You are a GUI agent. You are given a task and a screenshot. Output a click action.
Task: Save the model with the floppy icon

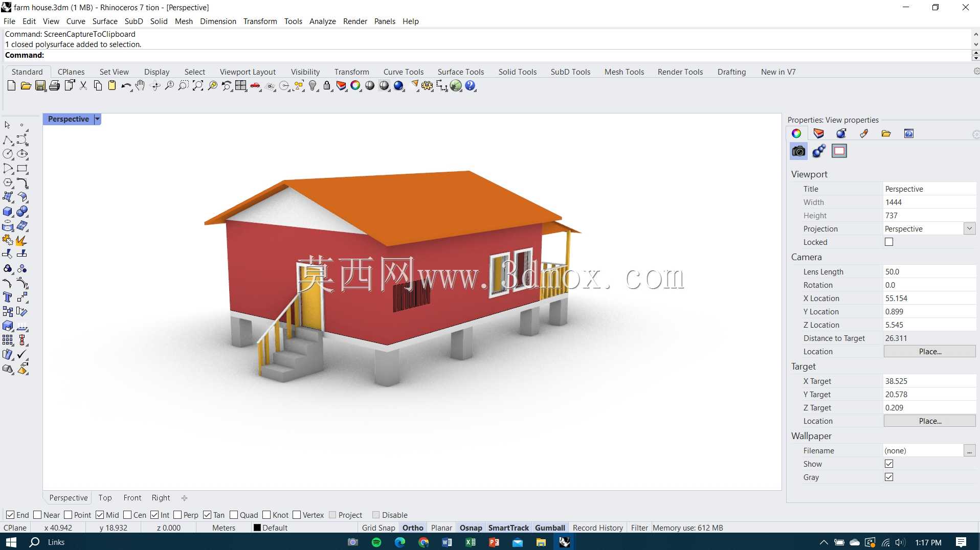click(x=40, y=86)
